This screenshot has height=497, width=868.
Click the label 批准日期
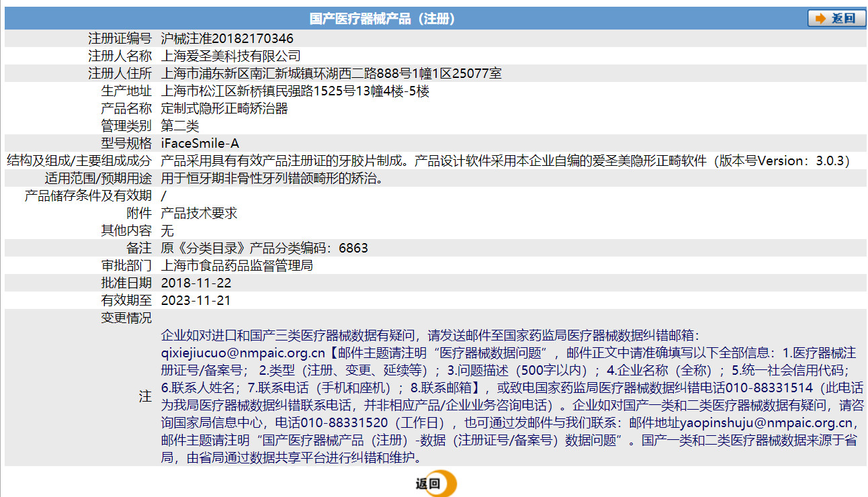tap(126, 283)
